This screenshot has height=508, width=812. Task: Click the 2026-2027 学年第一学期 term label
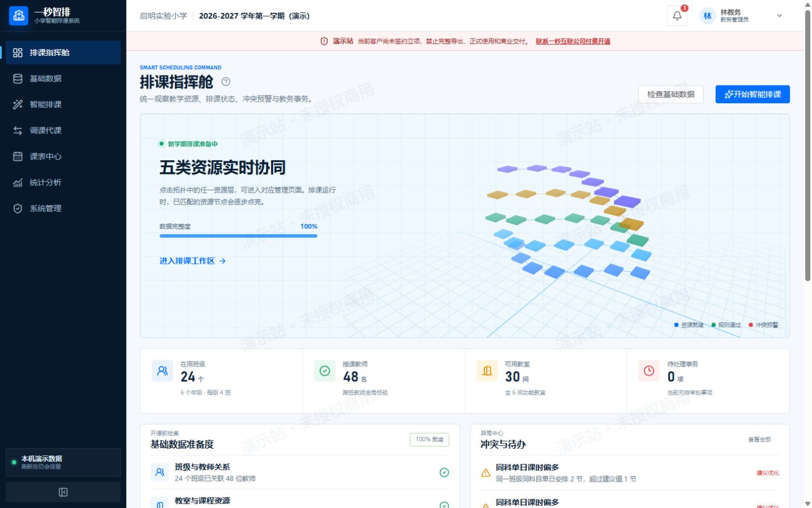pos(254,16)
